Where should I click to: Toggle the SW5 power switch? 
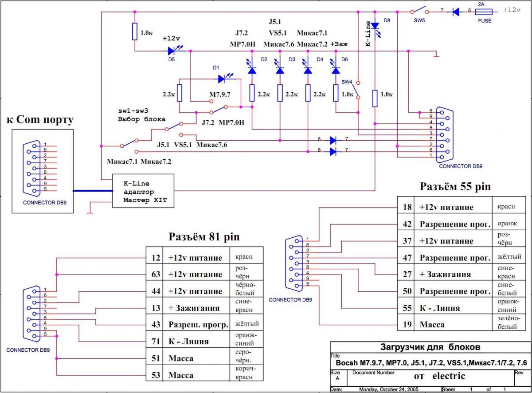419,11
